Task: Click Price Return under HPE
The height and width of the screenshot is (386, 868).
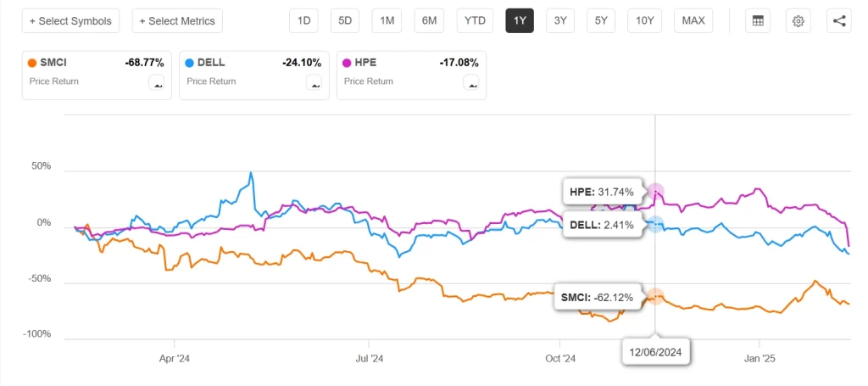Action: (368, 81)
